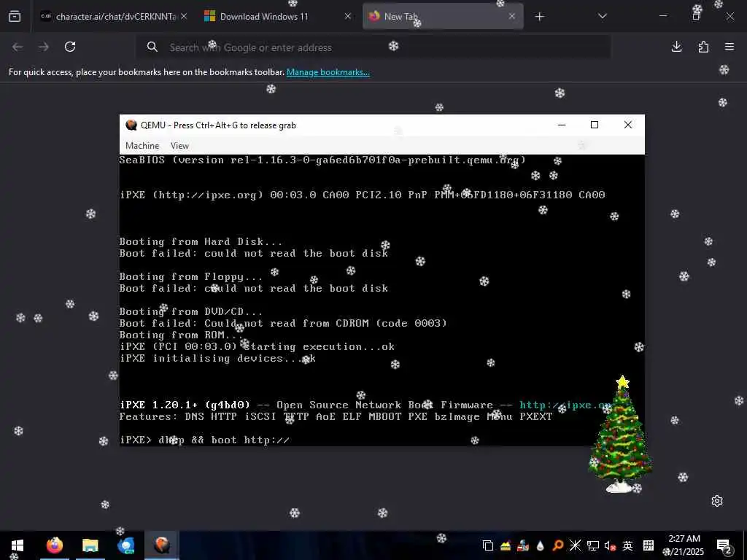Open Firefox View at tab bar start
Screen dimensions: 747x560
(x=15, y=16)
